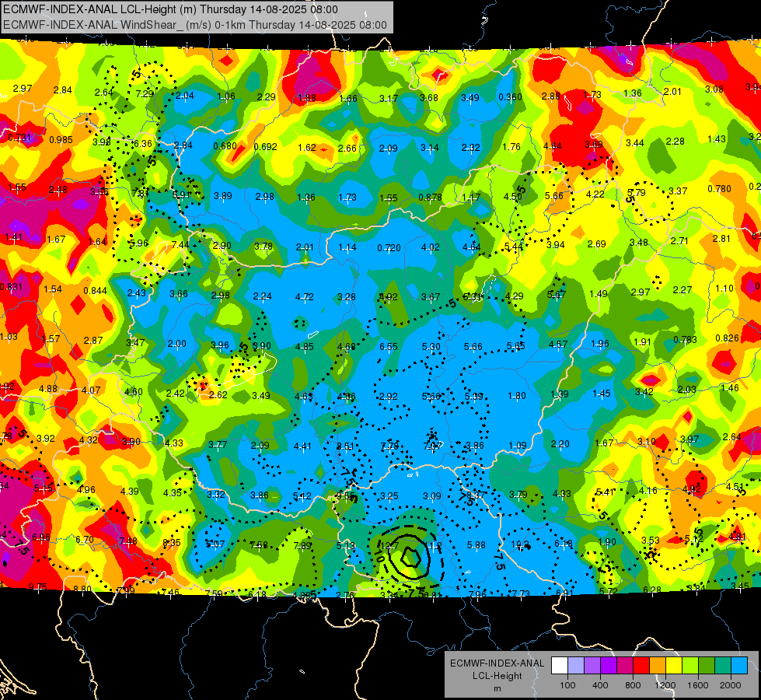Click the wind shear value 3.79
Viewport: 761px width, 700px height.
(518, 495)
